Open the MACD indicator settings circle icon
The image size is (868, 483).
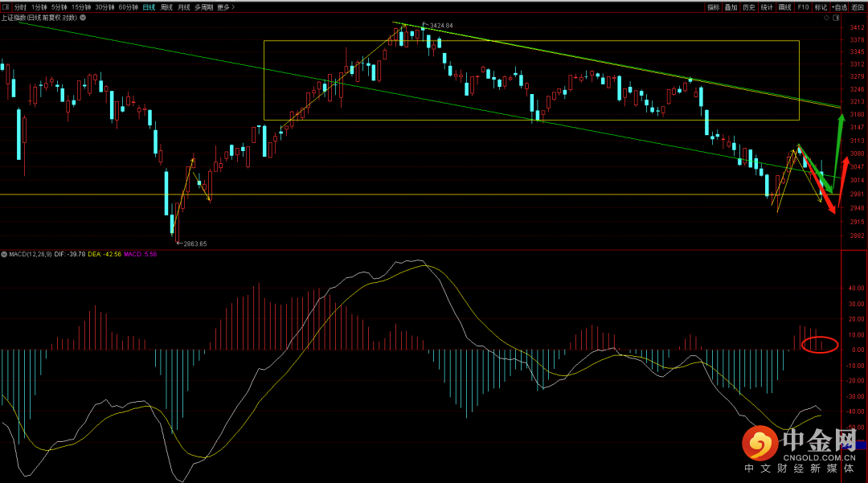click(4, 254)
